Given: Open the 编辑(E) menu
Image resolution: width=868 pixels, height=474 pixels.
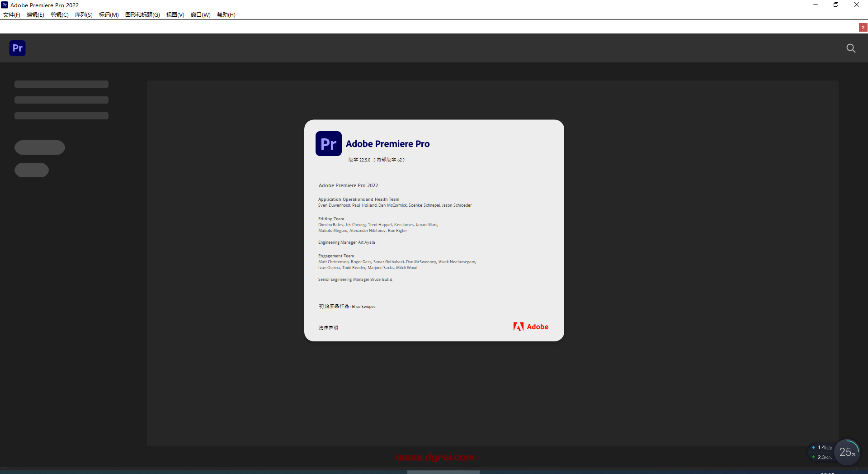Looking at the screenshot, I should 35,15.
